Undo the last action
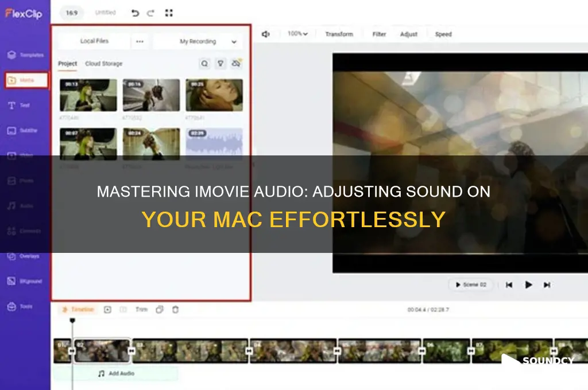Screen dimensions: 588x390 [x=135, y=13]
